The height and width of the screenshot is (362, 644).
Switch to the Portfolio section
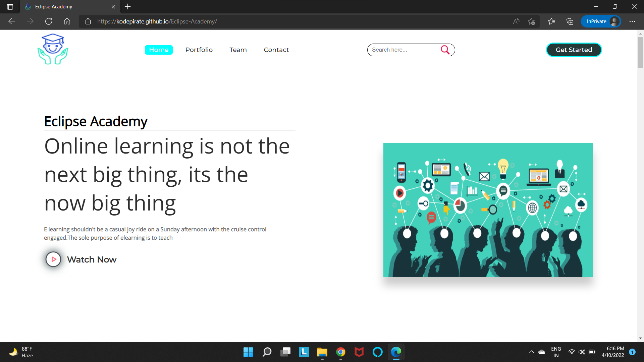(x=199, y=50)
